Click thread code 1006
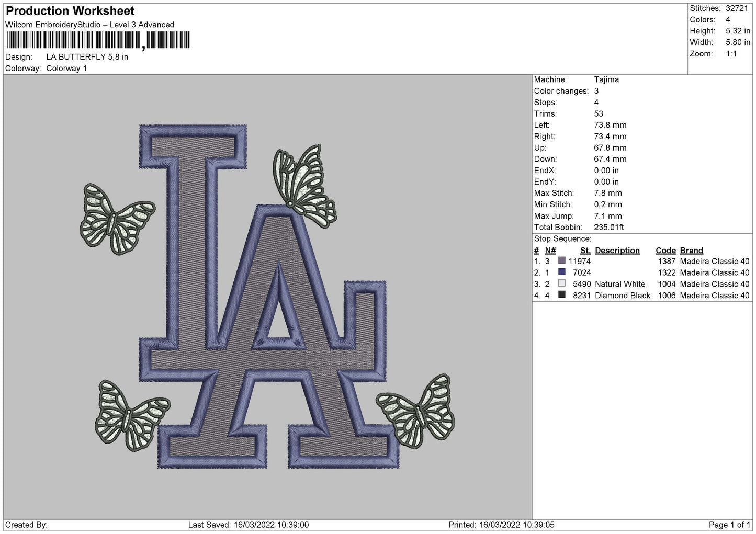This screenshot has width=756, height=534. coord(667,296)
